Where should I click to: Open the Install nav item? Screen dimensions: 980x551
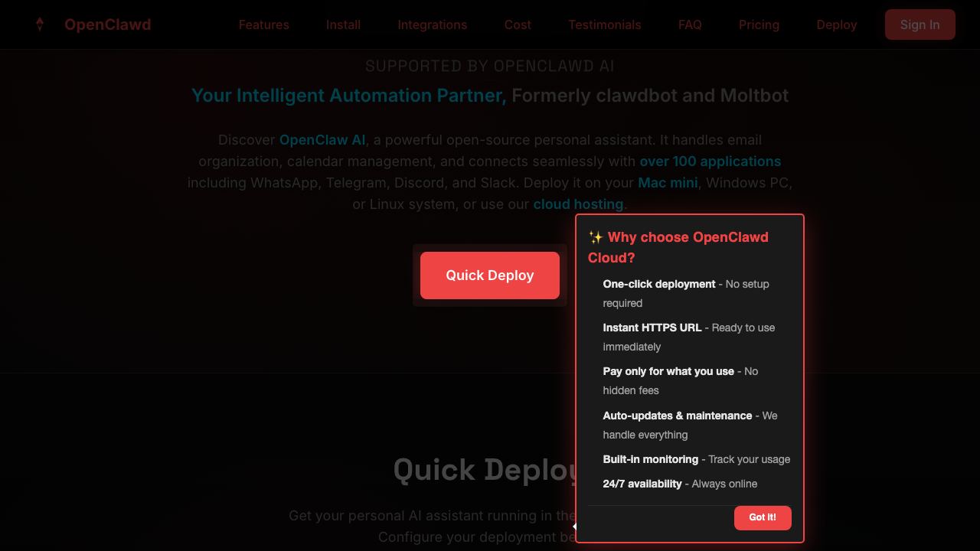343,24
